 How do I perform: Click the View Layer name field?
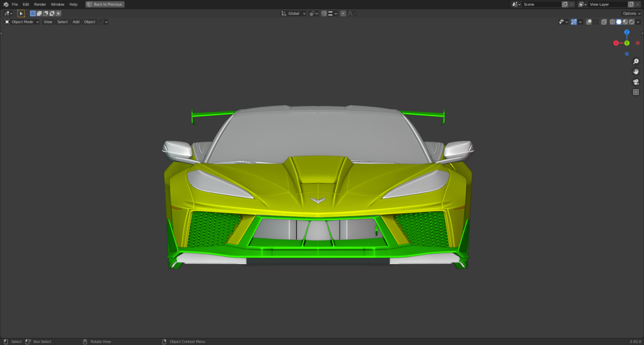607,4
